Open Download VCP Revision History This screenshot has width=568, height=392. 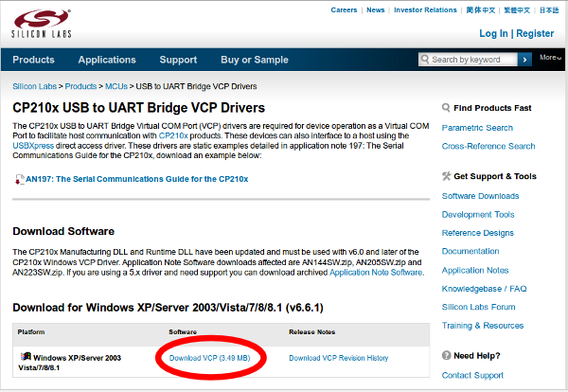coord(339,358)
